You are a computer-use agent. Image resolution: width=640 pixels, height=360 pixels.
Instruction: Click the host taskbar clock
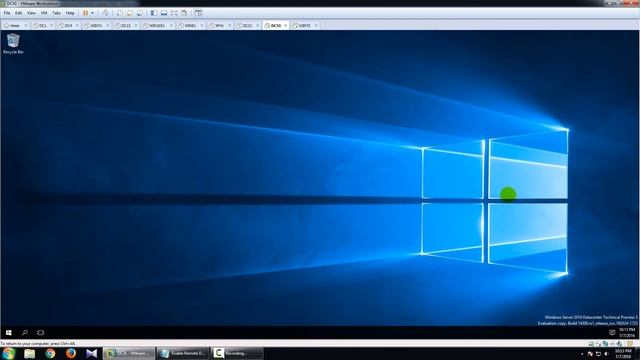[623, 353]
